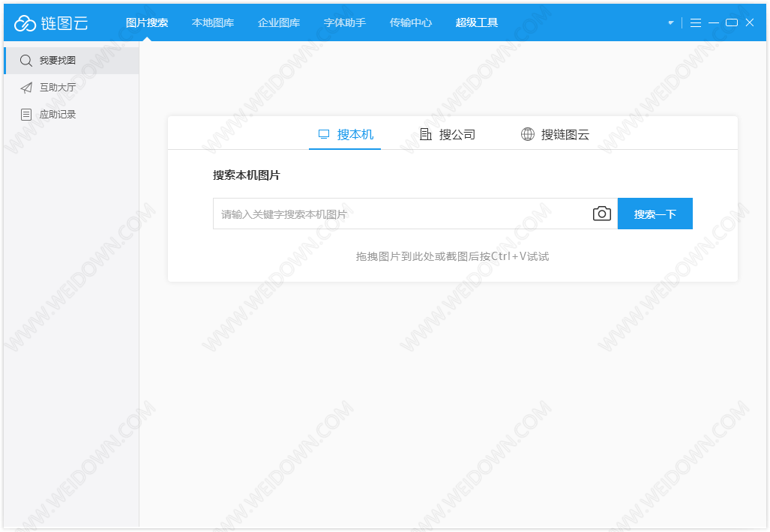The width and height of the screenshot is (770, 532).
Task: Open 互助大厅 in the sidebar
Action: [72, 88]
